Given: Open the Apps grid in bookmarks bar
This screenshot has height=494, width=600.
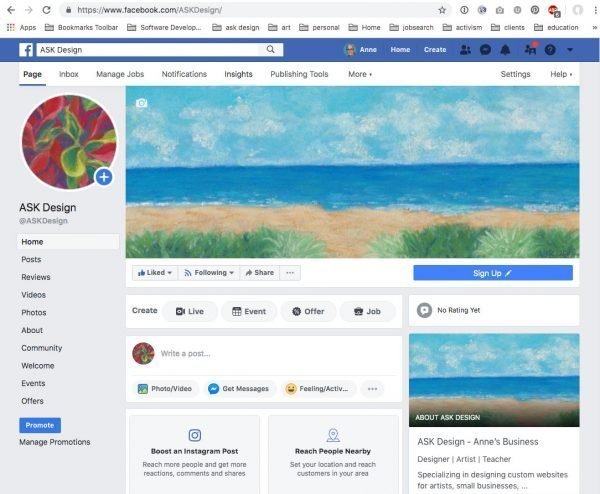Looking at the screenshot, I should [x=11, y=27].
